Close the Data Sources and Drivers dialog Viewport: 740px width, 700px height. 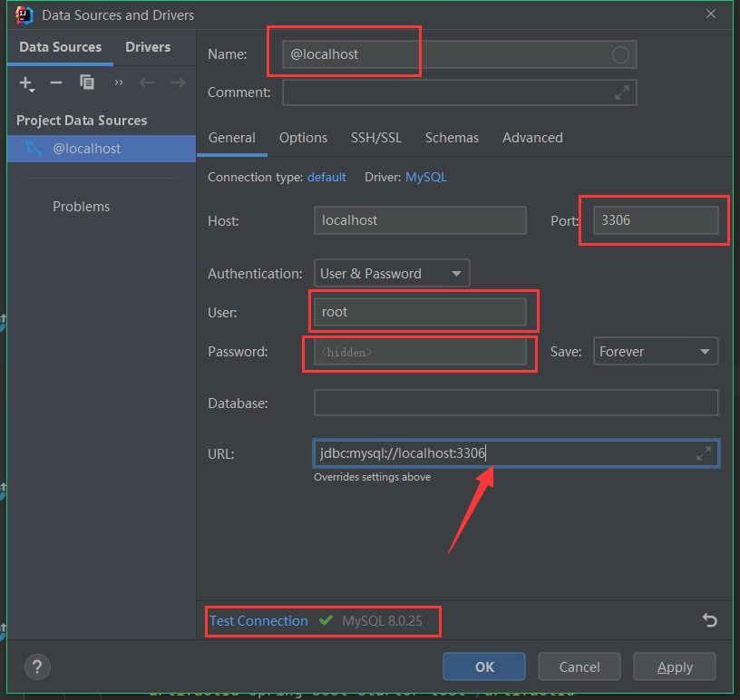coord(711,15)
